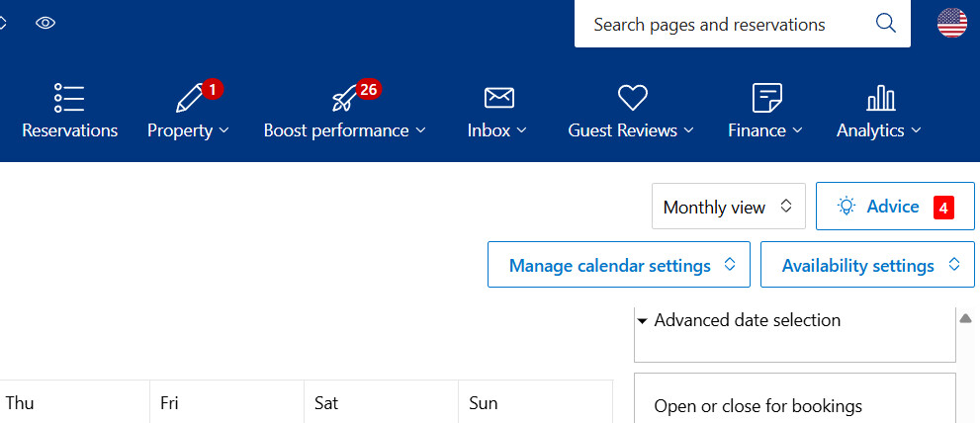Click the Reservations list icon
The image size is (980, 423).
click(69, 98)
